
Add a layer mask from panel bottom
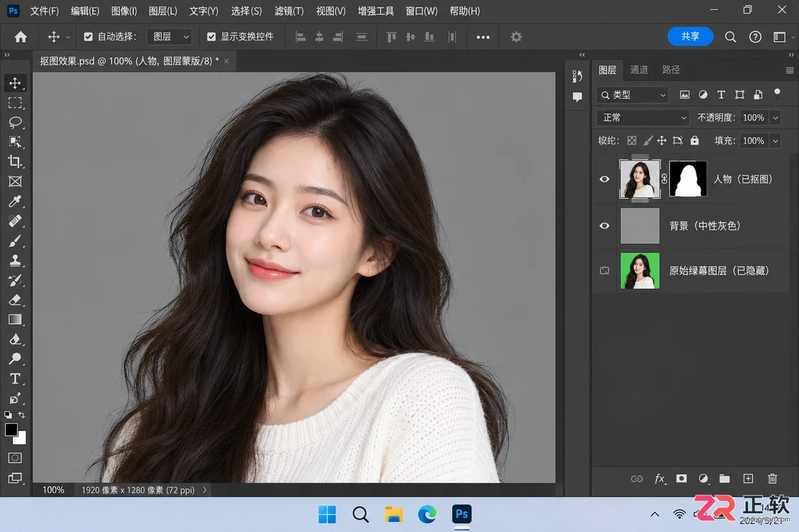tap(681, 478)
